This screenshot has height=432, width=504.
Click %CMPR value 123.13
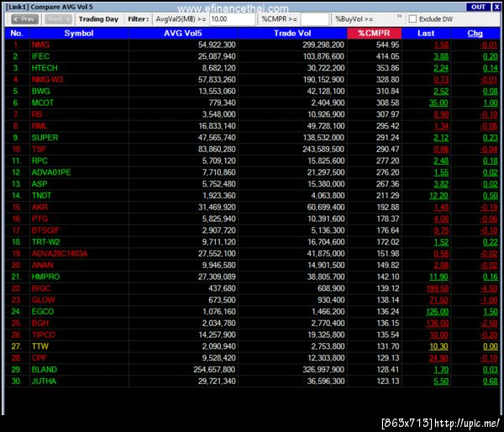point(387,381)
